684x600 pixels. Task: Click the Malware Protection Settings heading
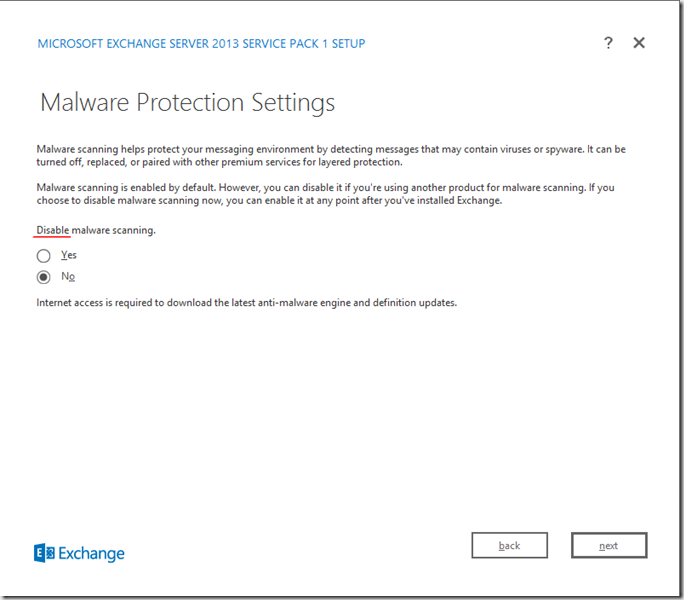(187, 102)
